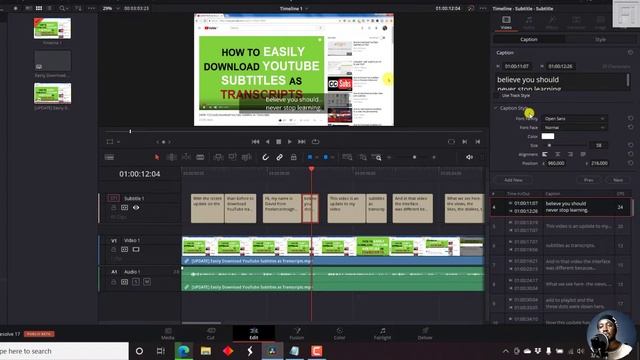Jump to first frame in viewer
This screenshot has width=640, height=360.
[256, 142]
